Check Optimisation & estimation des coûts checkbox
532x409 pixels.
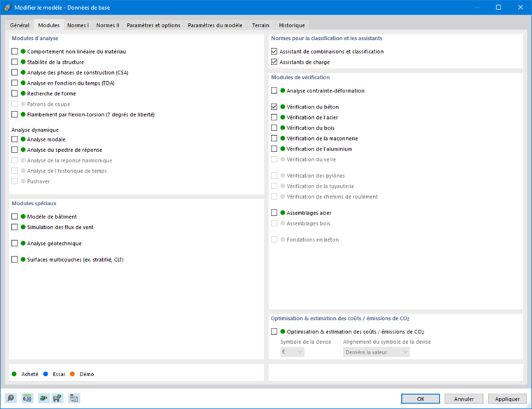click(274, 332)
